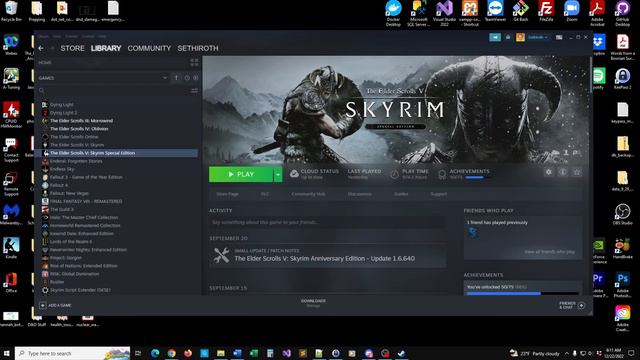The width and height of the screenshot is (640, 360).
Task: Show hidden system tray icons chevron
Action: click(x=567, y=353)
